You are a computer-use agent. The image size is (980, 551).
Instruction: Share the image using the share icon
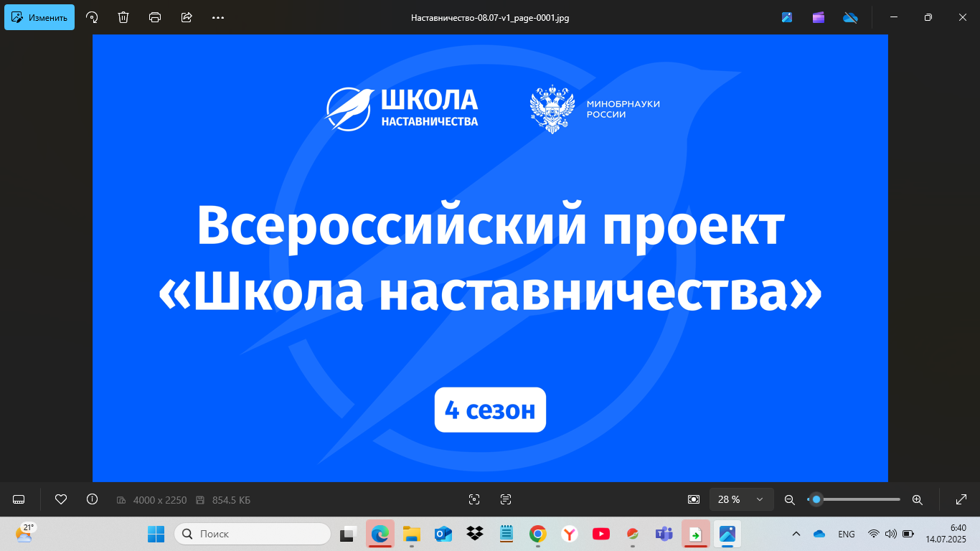click(187, 17)
